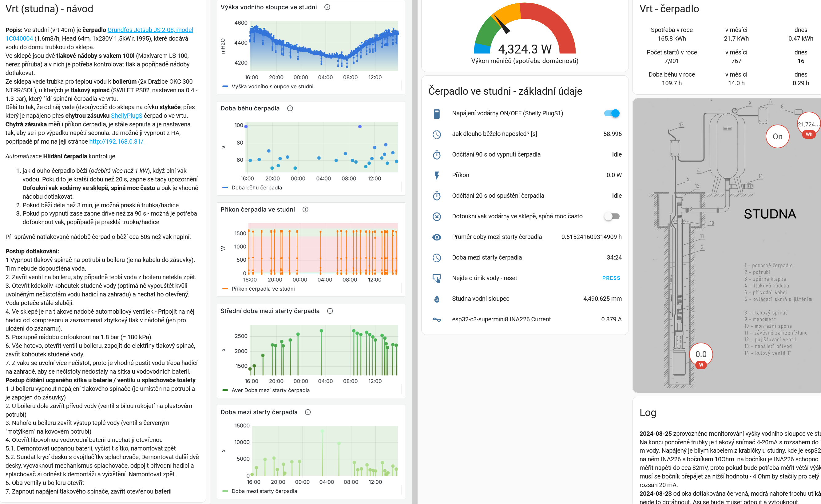Click water drop icon for Studna vodni sloupec

[436, 299]
